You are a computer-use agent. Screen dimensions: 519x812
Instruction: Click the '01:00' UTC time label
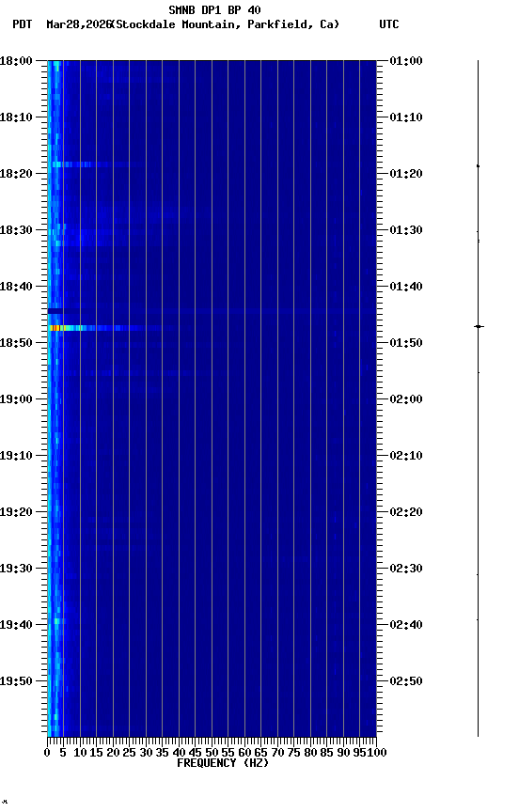[x=406, y=61]
